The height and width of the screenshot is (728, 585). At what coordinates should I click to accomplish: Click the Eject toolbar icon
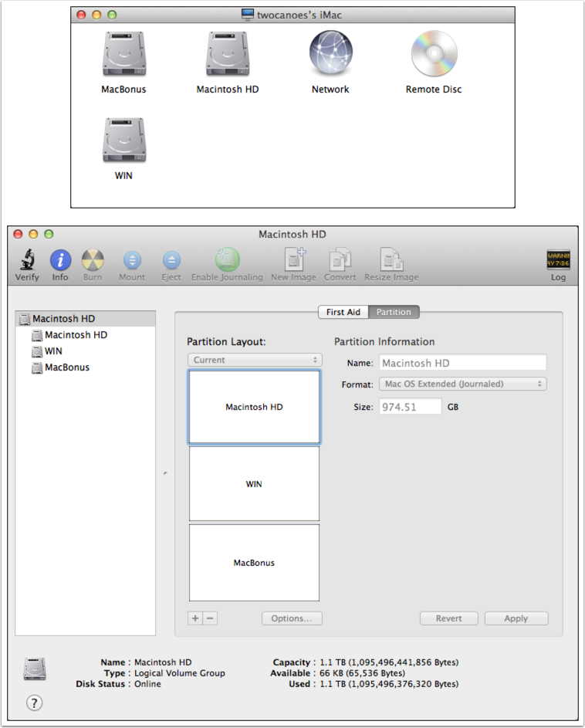coord(171,260)
